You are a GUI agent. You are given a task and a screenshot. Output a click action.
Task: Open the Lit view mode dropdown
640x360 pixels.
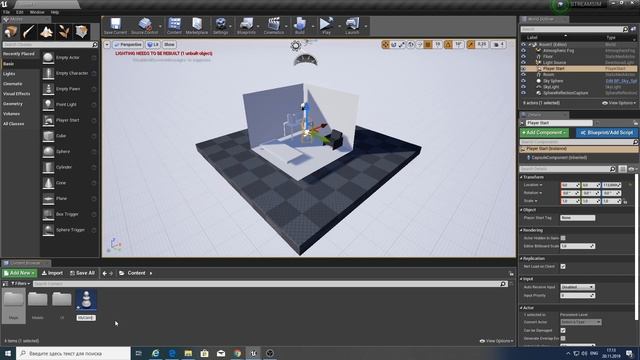[153, 44]
